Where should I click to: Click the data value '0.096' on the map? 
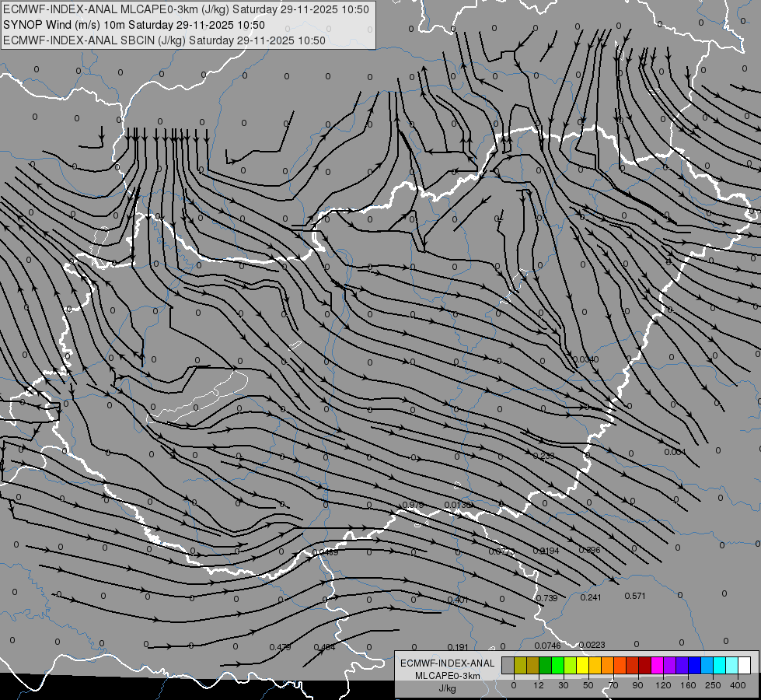(x=590, y=550)
